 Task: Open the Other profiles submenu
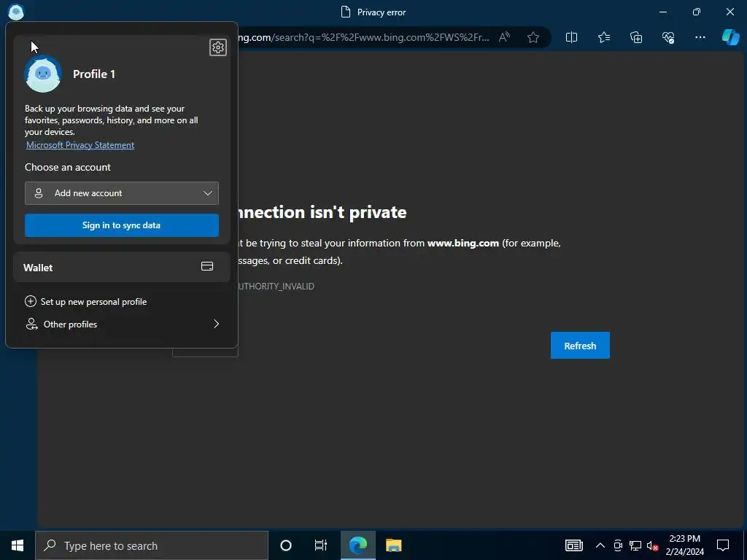click(x=122, y=324)
